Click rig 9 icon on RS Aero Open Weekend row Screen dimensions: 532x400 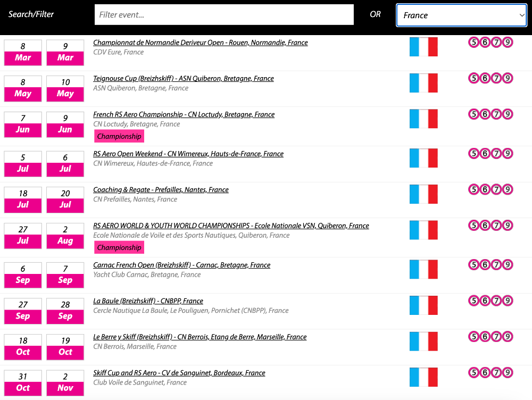point(507,154)
